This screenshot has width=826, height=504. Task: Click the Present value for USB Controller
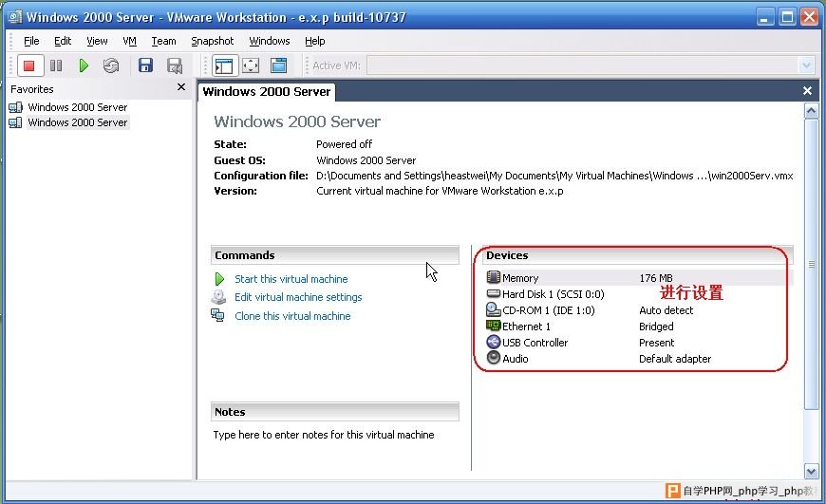(x=656, y=343)
